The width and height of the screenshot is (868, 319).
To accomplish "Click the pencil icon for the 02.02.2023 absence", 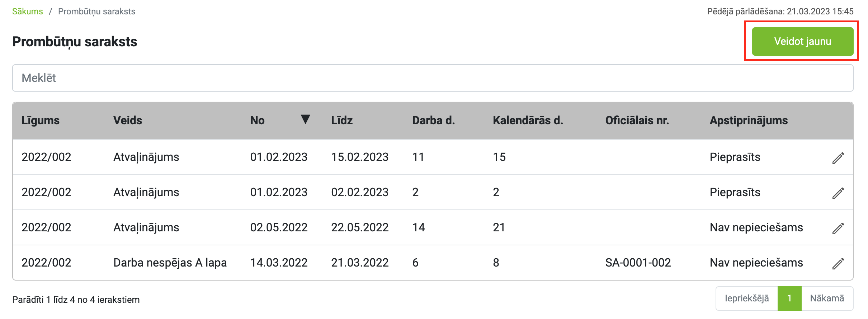I will [838, 193].
